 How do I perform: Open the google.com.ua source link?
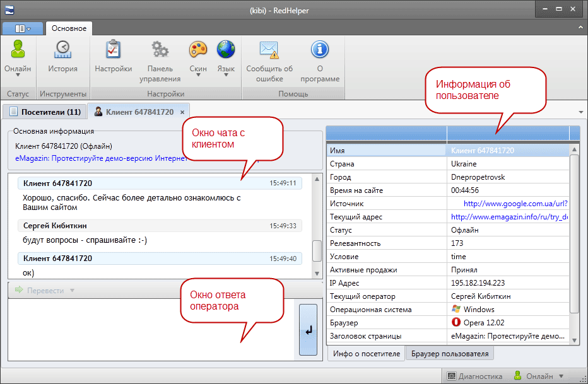click(515, 204)
